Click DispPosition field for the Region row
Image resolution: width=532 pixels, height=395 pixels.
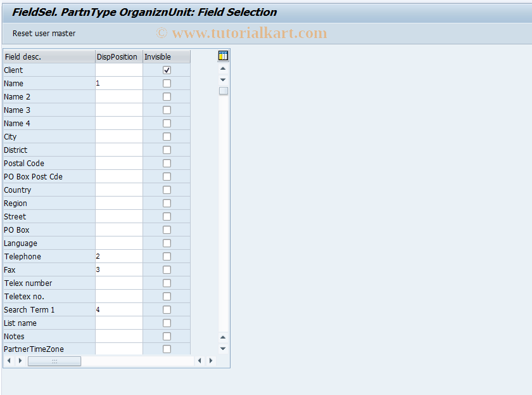119,203
